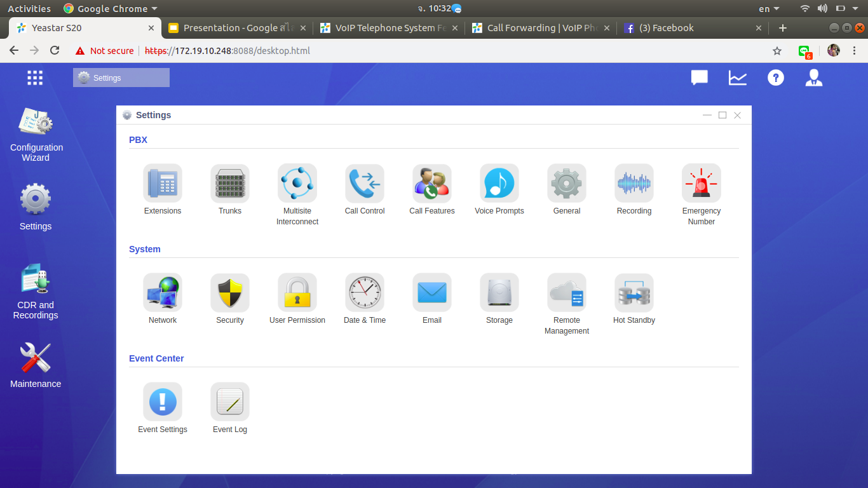Image resolution: width=868 pixels, height=488 pixels.
Task: Open Email system settings
Action: [432, 292]
